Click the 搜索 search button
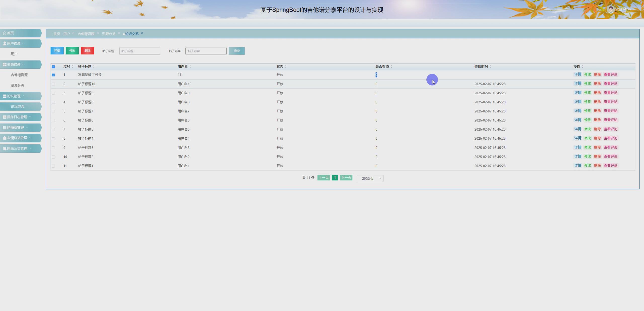 coord(236,51)
